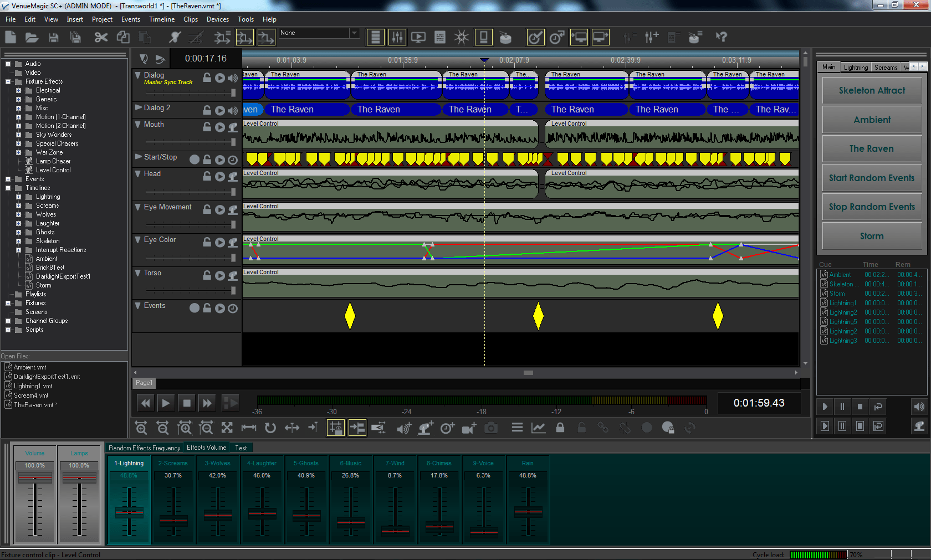Click the Ambient cue button
931x560 pixels.
click(872, 120)
